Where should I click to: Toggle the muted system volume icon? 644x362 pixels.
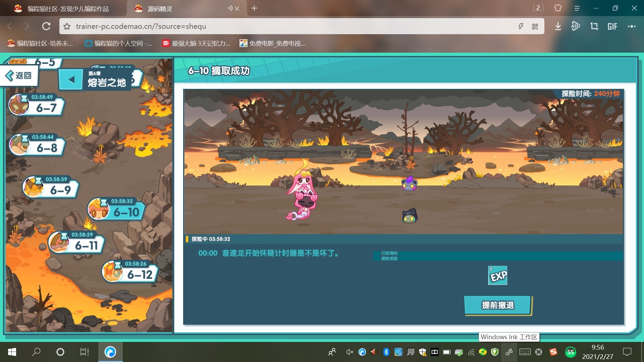[x=350, y=352]
